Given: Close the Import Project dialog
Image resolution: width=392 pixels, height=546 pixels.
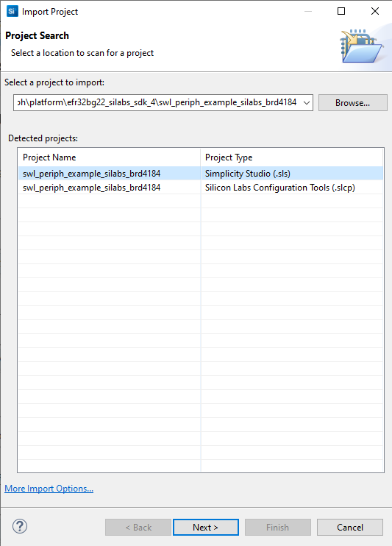Looking at the screenshot, I should coord(375,11).
